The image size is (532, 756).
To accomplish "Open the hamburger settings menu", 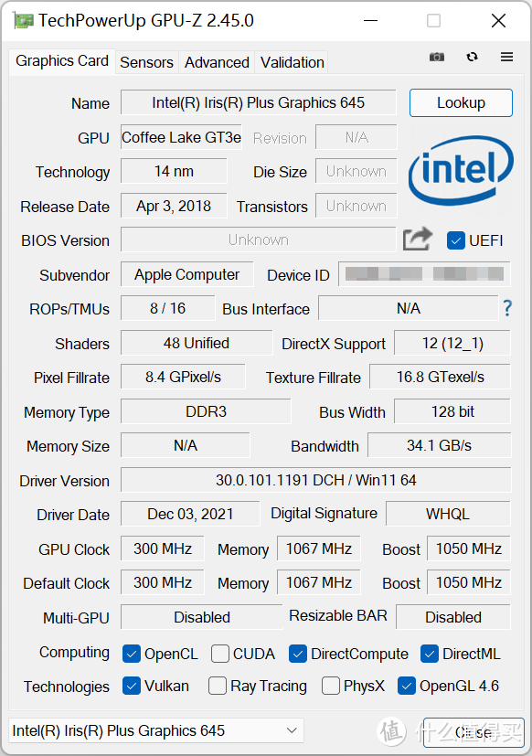I will tap(506, 57).
